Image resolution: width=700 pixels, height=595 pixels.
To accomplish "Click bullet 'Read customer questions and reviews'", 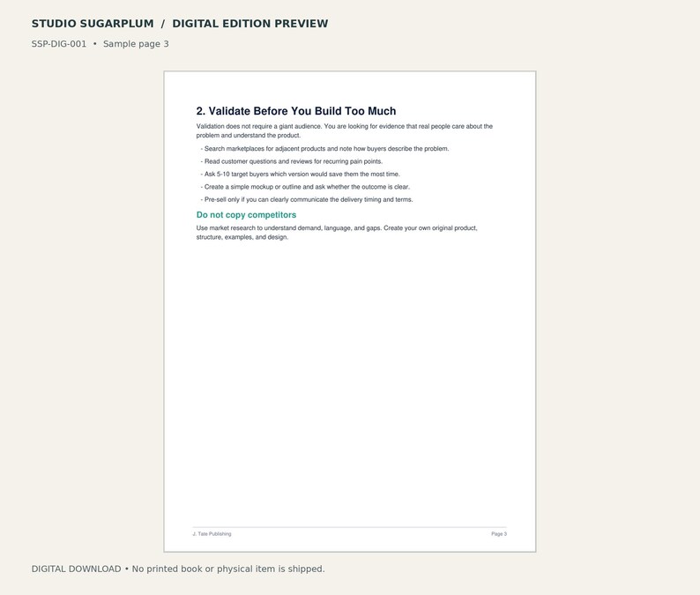I will tap(292, 161).
